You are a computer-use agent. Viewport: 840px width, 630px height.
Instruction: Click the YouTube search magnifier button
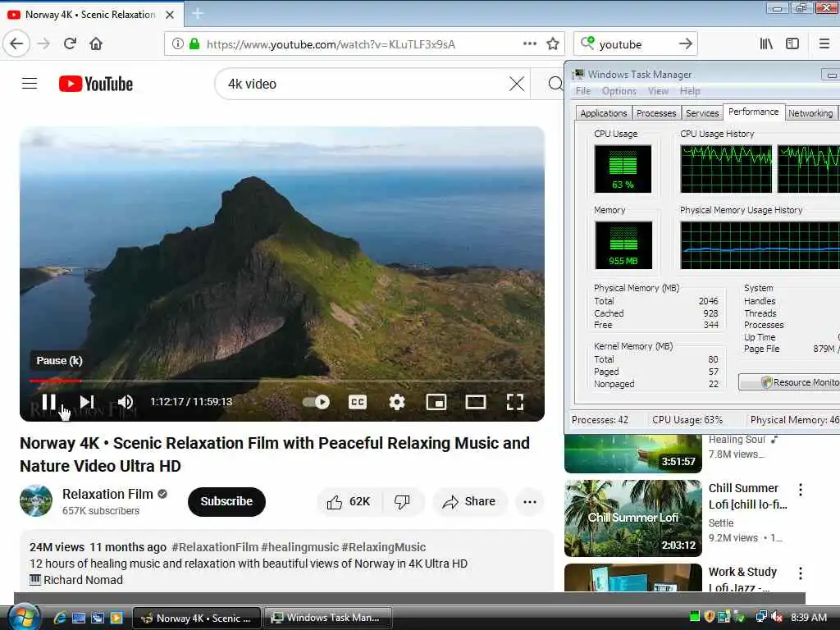click(x=555, y=84)
